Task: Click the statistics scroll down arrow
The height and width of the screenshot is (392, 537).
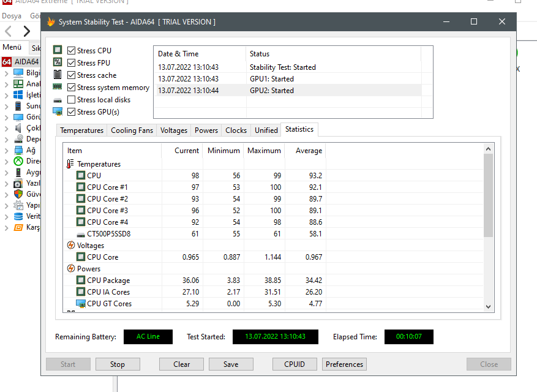Action: (488, 307)
